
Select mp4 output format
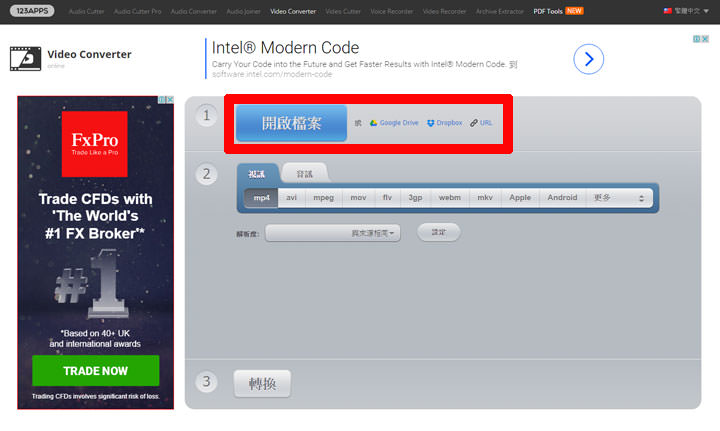click(x=261, y=198)
